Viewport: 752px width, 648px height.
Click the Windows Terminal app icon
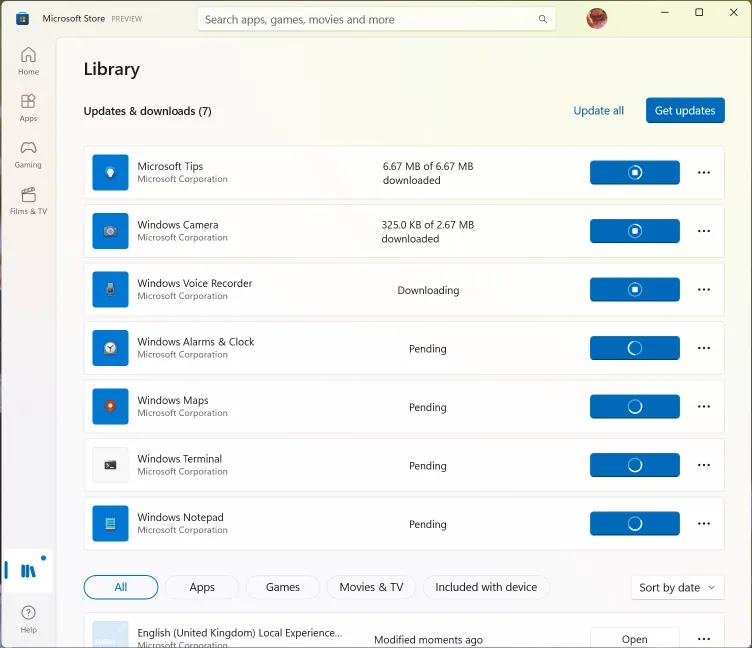(110, 465)
